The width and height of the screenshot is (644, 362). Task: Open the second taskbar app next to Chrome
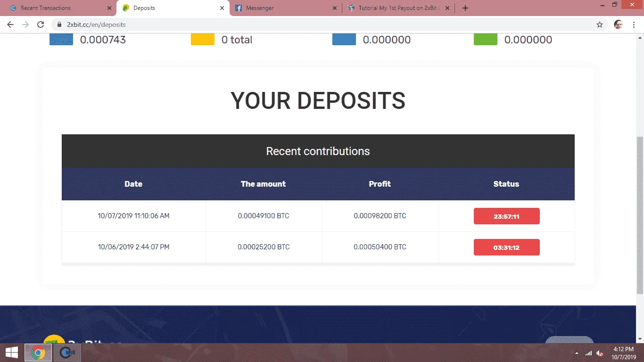point(67,353)
